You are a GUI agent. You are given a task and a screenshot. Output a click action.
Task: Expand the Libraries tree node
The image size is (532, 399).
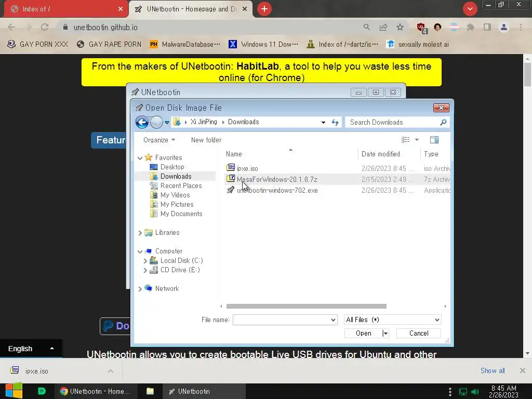140,233
